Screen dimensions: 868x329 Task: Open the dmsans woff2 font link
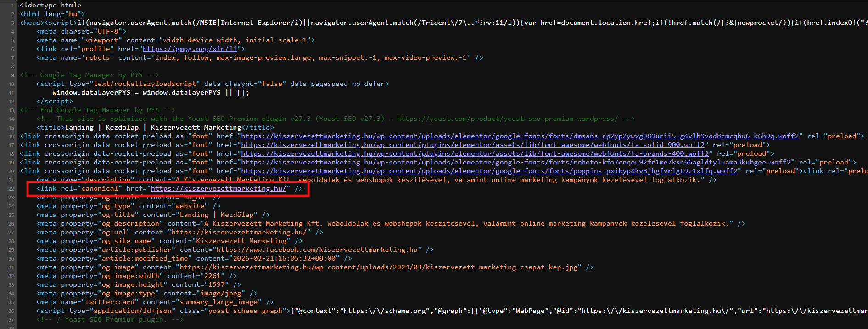click(x=520, y=136)
